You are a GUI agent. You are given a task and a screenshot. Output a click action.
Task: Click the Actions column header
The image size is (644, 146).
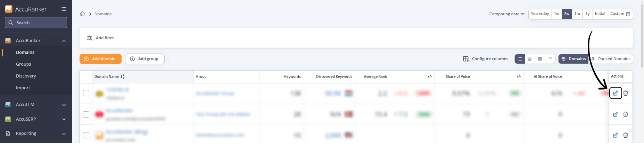tap(617, 76)
